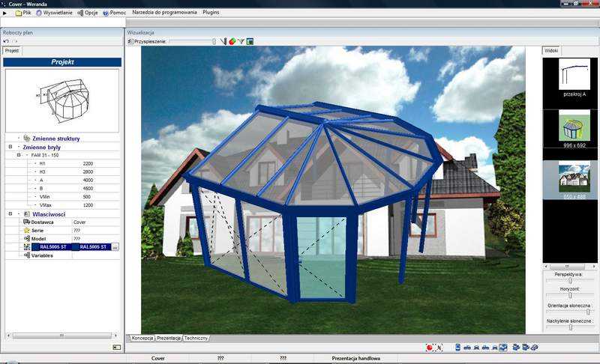600x364 pixels.
Task: Click the color grid icon beside RAL5005 ST
Action: (26, 246)
